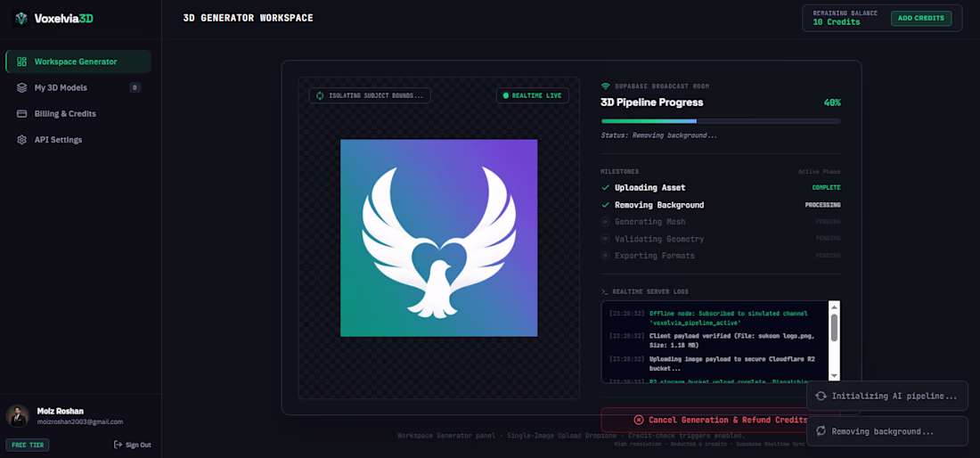
Task: Click the moizroshan2003@gmail.com email text
Action: tap(78, 421)
